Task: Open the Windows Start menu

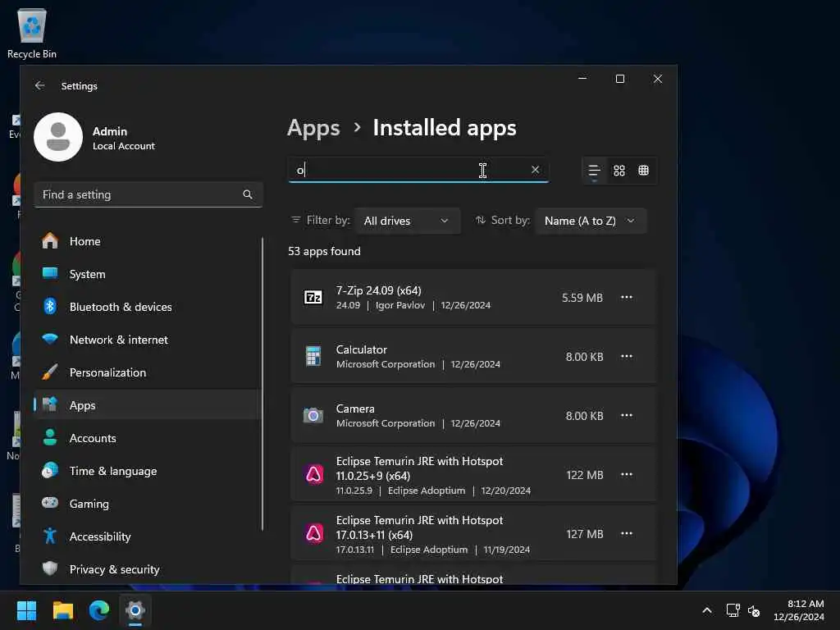Action: point(26,610)
